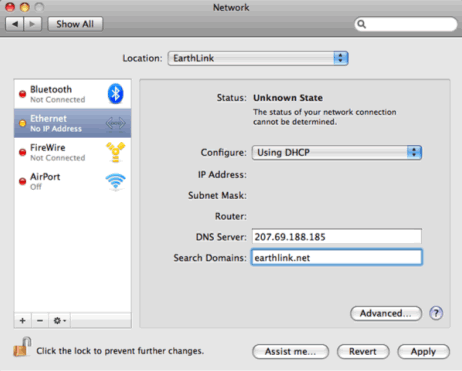The height and width of the screenshot is (371, 462).
Task: Select the FireWire service row
Action: pos(73,152)
